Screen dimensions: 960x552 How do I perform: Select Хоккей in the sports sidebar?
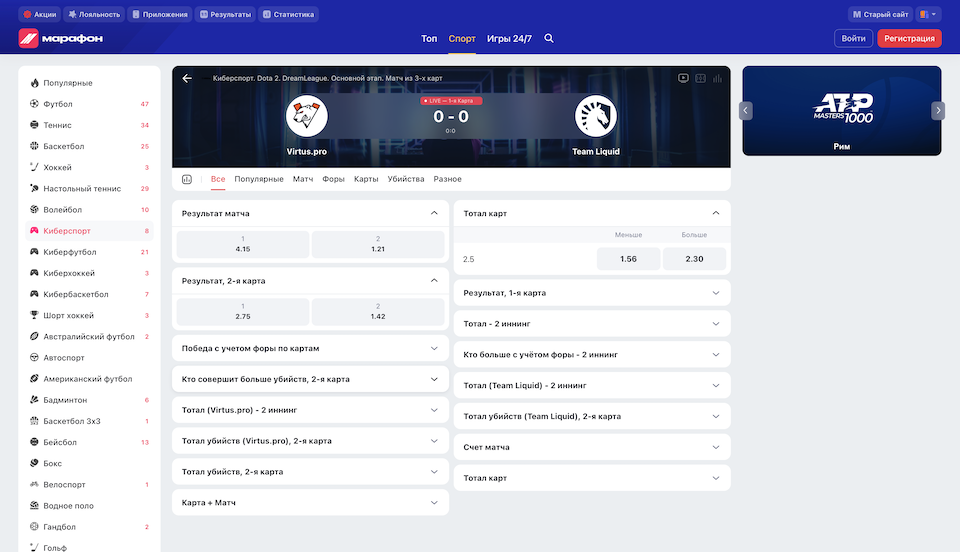coord(89,167)
